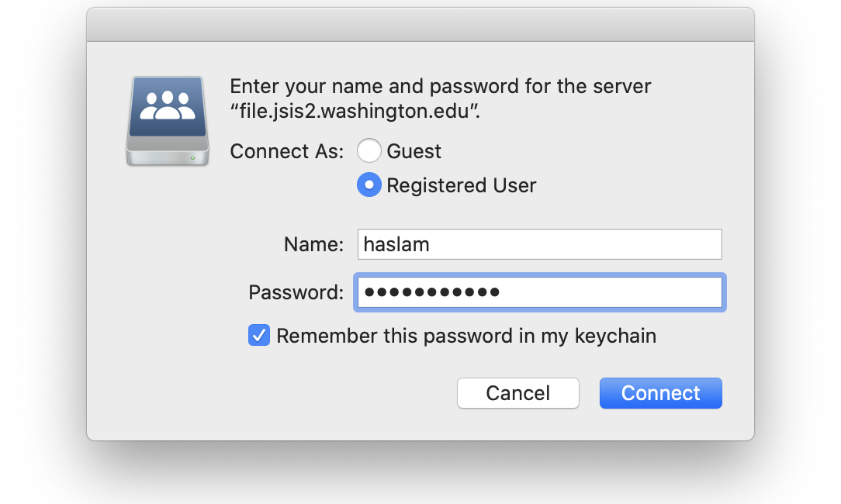Screen dimensions: 841x504
Task: Click the Cancel button
Action: tap(518, 393)
